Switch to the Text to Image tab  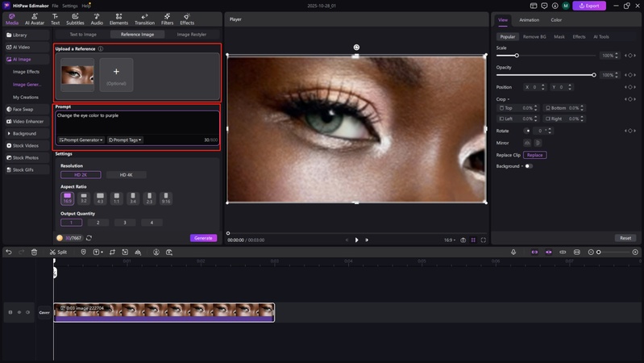click(83, 35)
